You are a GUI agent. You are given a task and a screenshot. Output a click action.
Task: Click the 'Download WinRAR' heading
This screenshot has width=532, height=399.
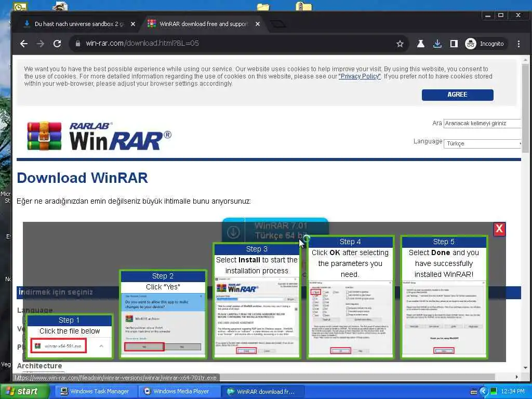pyautogui.click(x=83, y=178)
